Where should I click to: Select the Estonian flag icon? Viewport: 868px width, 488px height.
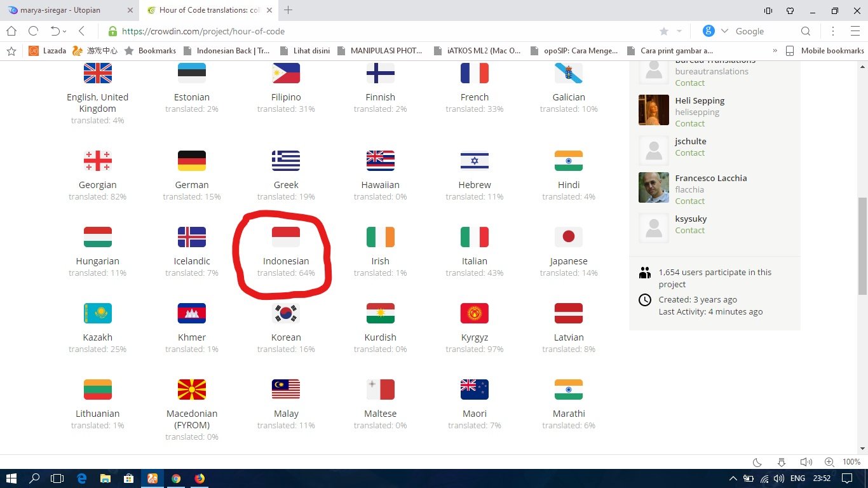tap(192, 73)
